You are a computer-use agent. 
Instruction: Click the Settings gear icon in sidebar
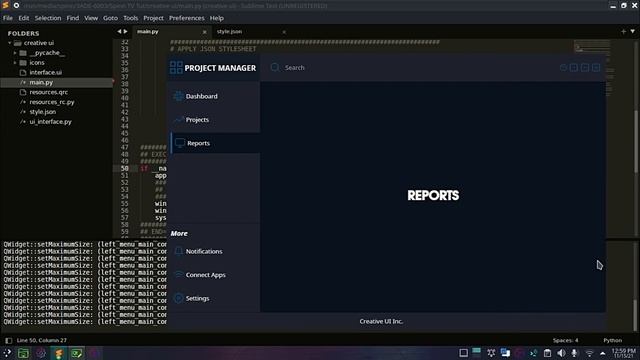(178, 298)
